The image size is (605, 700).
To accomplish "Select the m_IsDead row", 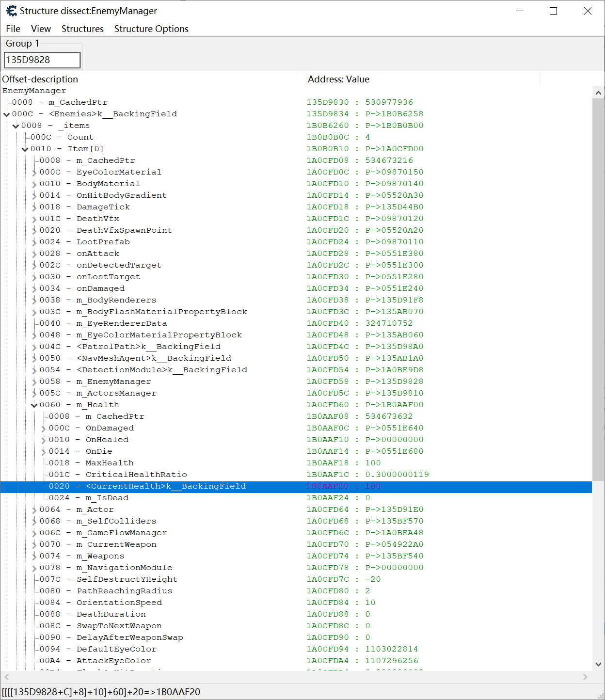I will pyautogui.click(x=296, y=498).
